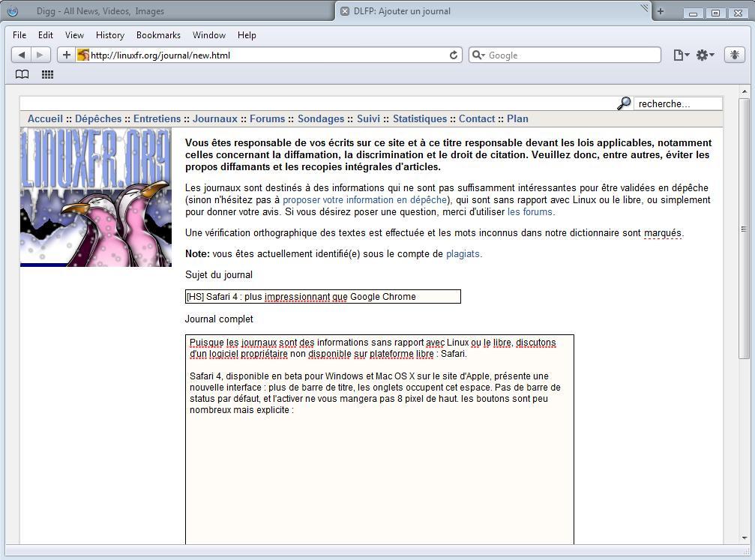The height and width of the screenshot is (560, 755).
Task: Click the browser logo icon in the title bar
Action: 13,11
